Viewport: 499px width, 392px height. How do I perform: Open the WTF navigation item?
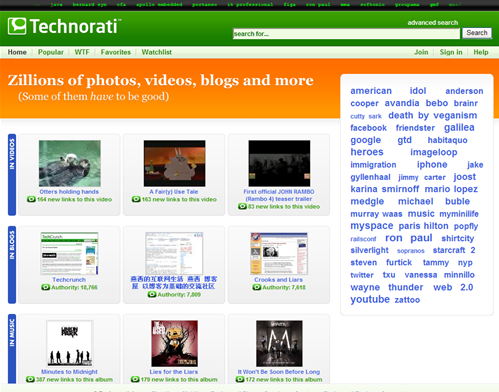pos(82,52)
